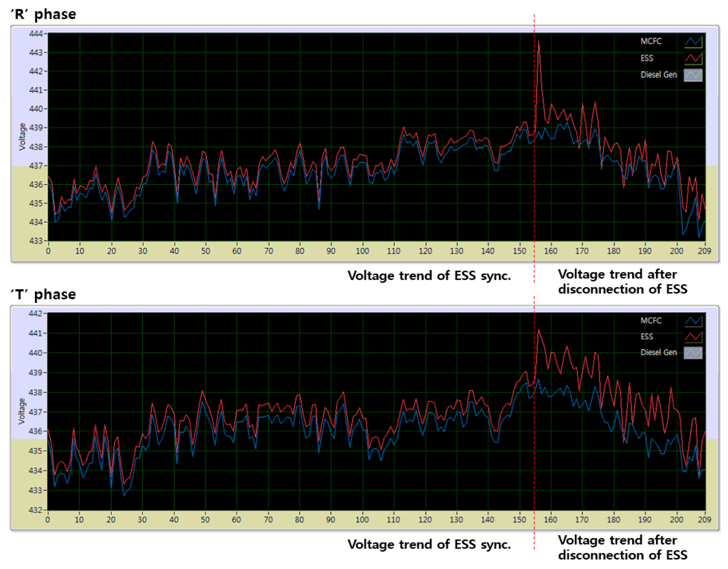The width and height of the screenshot is (728, 569).
Task: Click Voltage axis label of R phase chart
Action: pyautogui.click(x=22, y=137)
